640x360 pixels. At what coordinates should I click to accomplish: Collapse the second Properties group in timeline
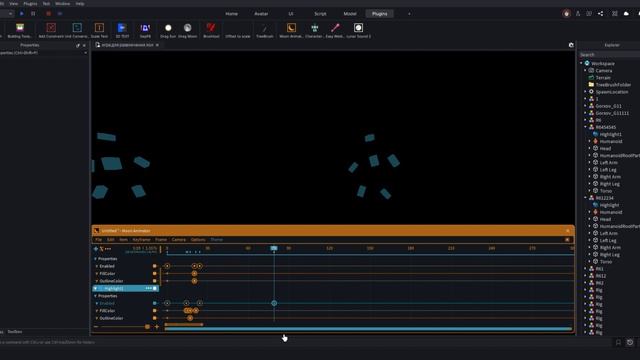pos(96,296)
